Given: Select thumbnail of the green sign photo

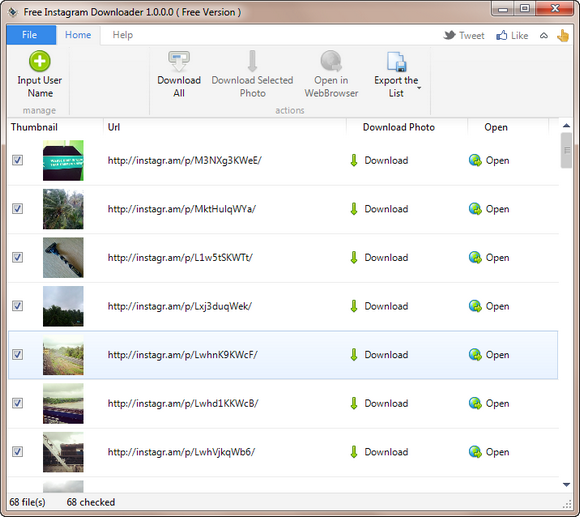Looking at the screenshot, I should point(63,160).
